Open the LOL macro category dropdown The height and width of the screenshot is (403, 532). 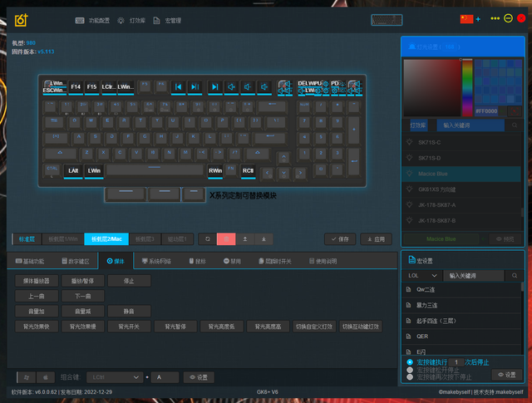422,275
